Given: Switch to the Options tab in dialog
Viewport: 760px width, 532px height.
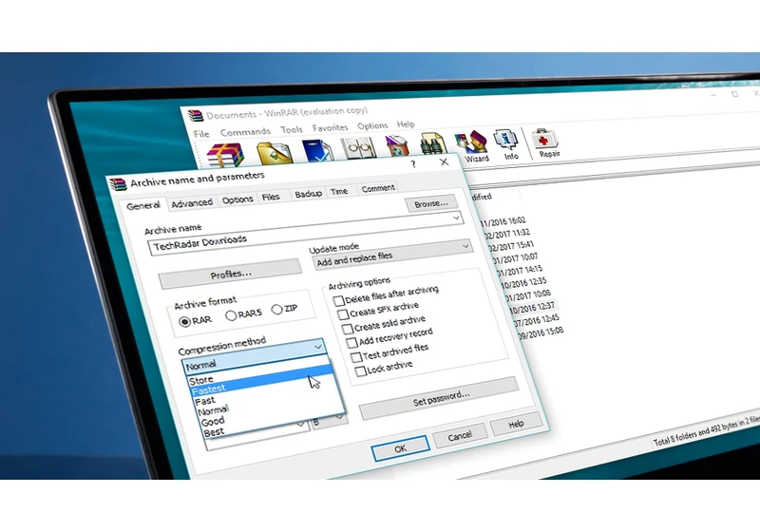Looking at the screenshot, I should coord(237,199).
